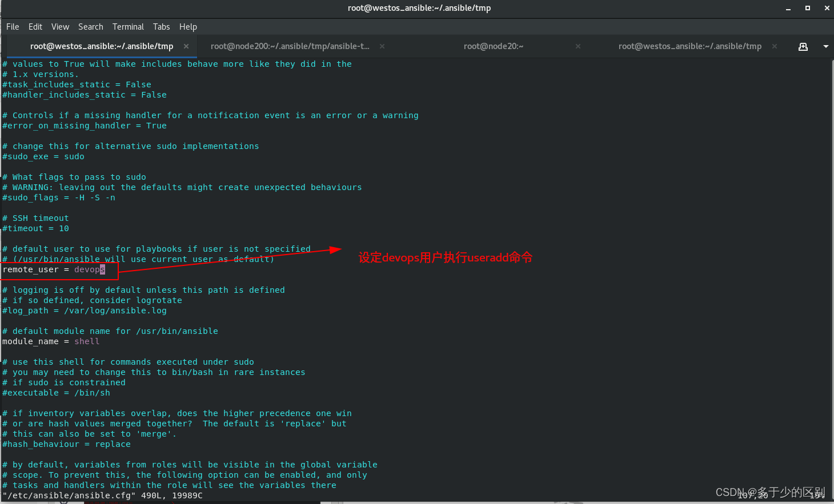This screenshot has height=504, width=834.
Task: Click the '# What flags to pass to sudo' line
Action: point(74,177)
